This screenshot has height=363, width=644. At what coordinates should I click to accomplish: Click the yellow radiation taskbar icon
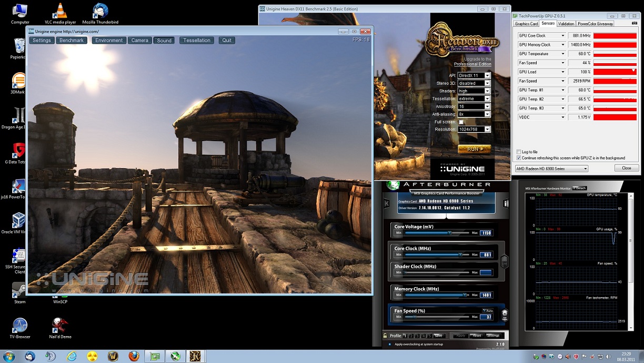coord(92,356)
